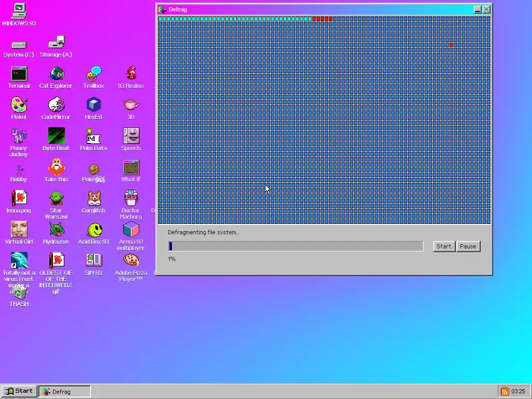Click the isolated red block in the defrag grid
Image resolution: width=532 pixels, height=399 pixels.
point(451,45)
